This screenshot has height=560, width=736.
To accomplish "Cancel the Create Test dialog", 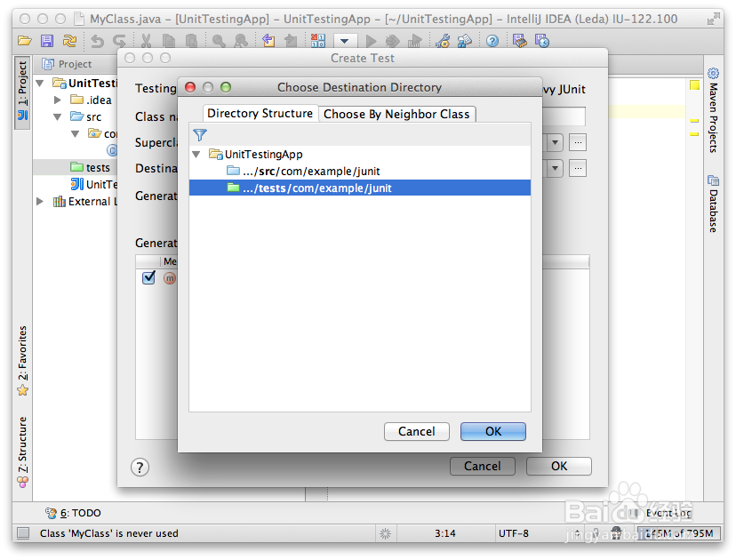I will (482, 466).
